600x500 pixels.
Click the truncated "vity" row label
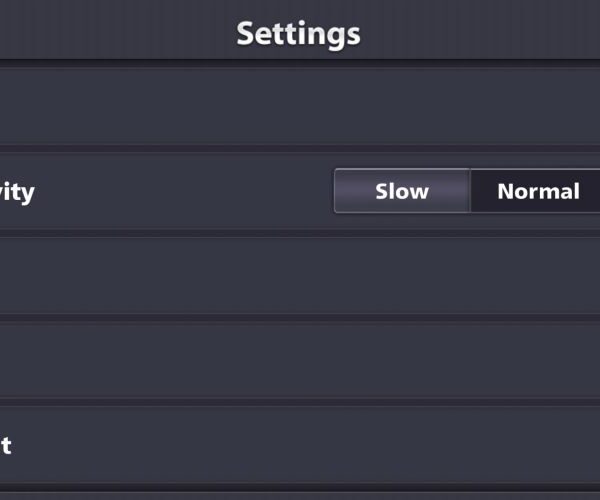tap(17, 191)
